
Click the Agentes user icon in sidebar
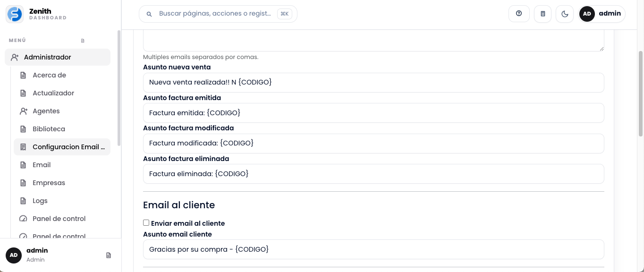pos(23,111)
